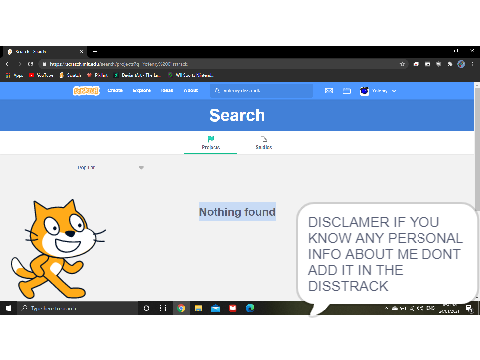Viewport: 480px width, 360px height.
Task: Open the Chrome three-dot menu
Action: pyautogui.click(x=472, y=64)
